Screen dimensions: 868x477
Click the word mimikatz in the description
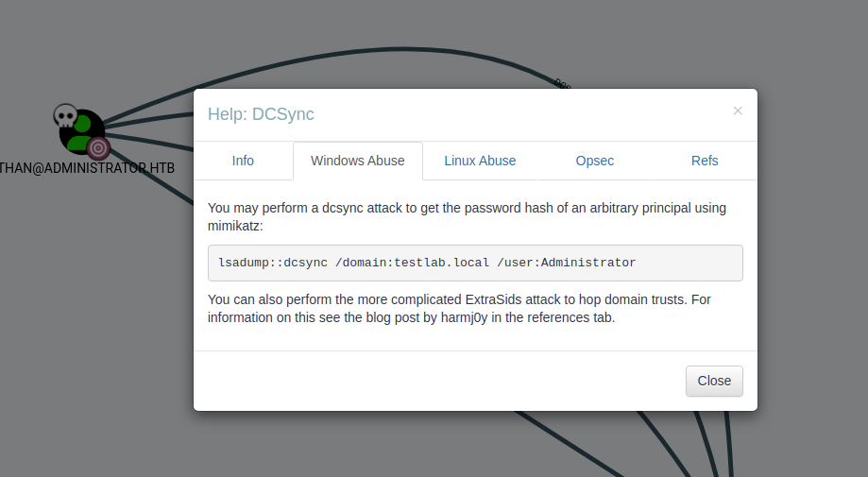238,227
